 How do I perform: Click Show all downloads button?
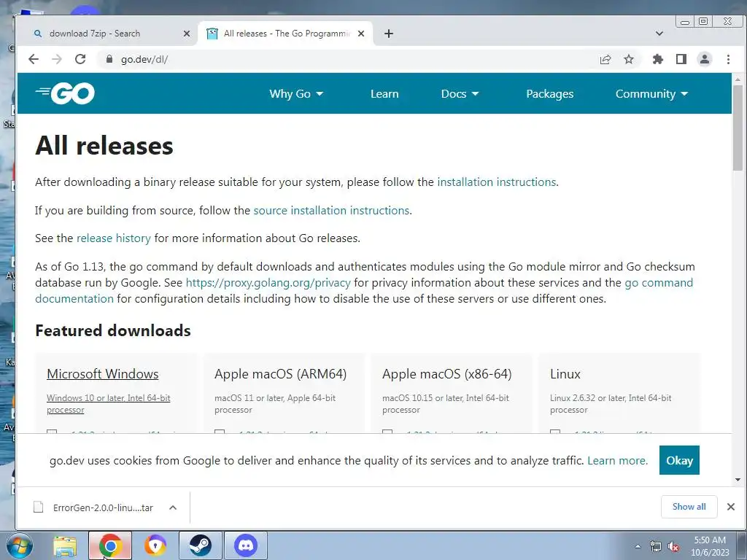click(x=689, y=507)
